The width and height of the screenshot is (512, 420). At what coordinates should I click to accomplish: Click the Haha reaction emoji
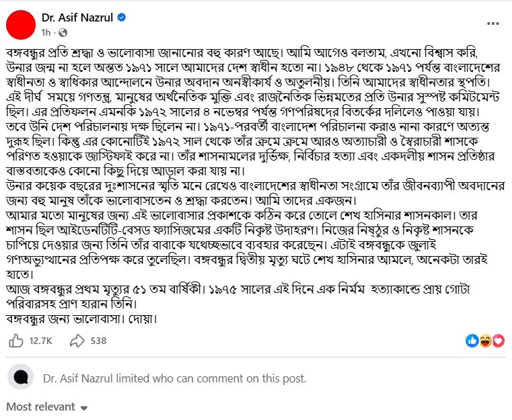pos(486,341)
